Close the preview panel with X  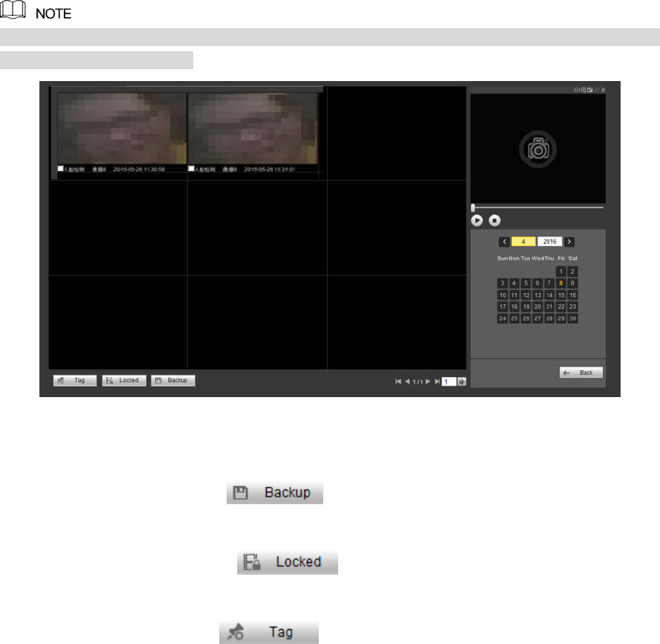click(x=604, y=90)
